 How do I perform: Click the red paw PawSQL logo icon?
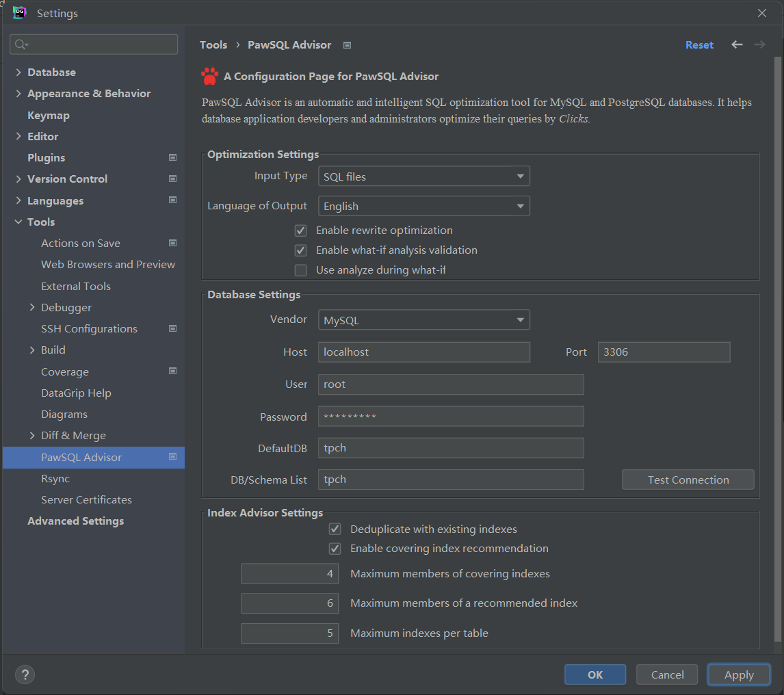tap(209, 76)
